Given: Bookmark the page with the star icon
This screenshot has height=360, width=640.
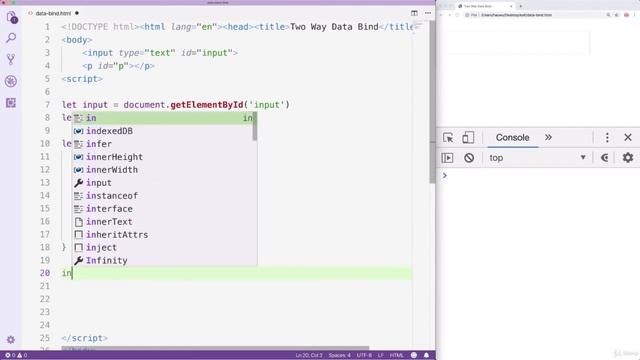Looking at the screenshot, I should (616, 15).
